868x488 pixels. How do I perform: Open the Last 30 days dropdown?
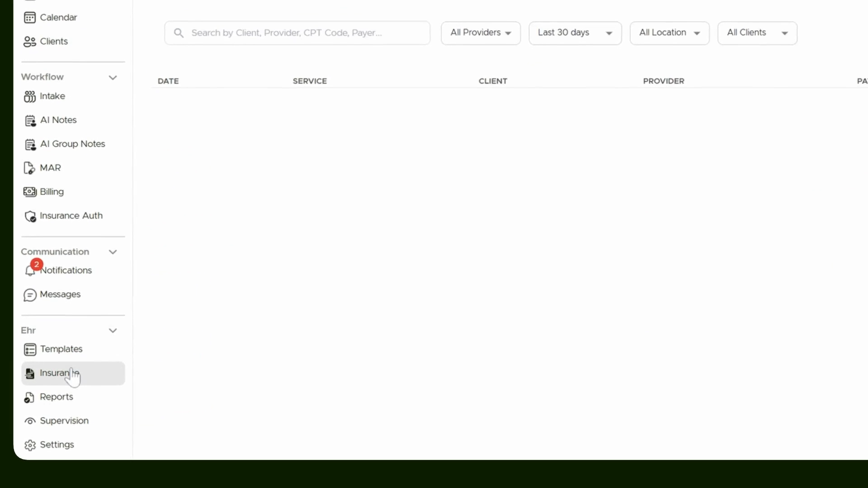(x=575, y=33)
